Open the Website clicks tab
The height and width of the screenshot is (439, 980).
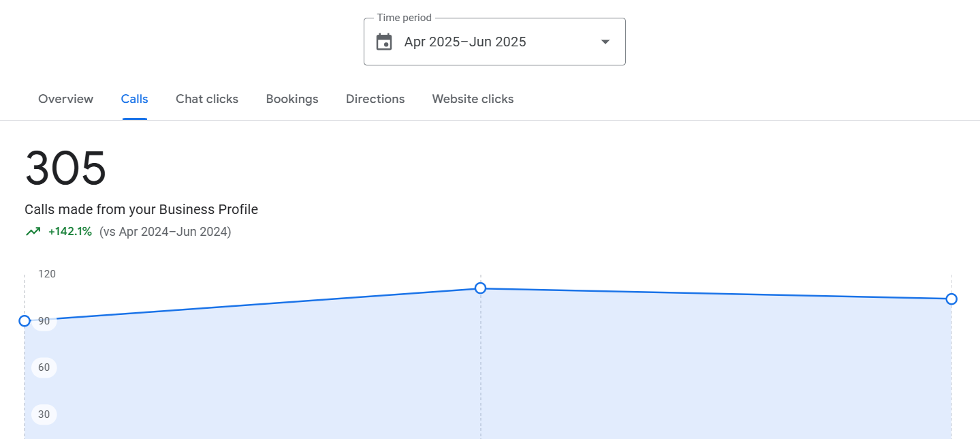pyautogui.click(x=473, y=99)
